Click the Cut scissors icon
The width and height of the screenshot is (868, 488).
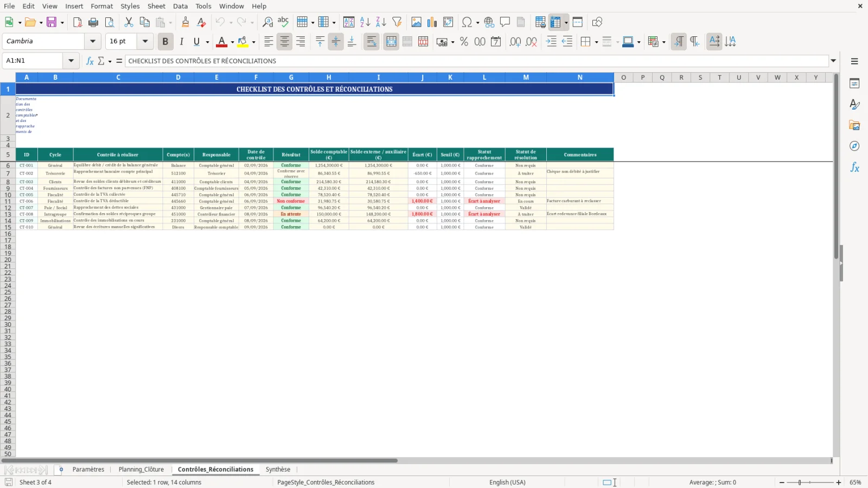tap(129, 22)
